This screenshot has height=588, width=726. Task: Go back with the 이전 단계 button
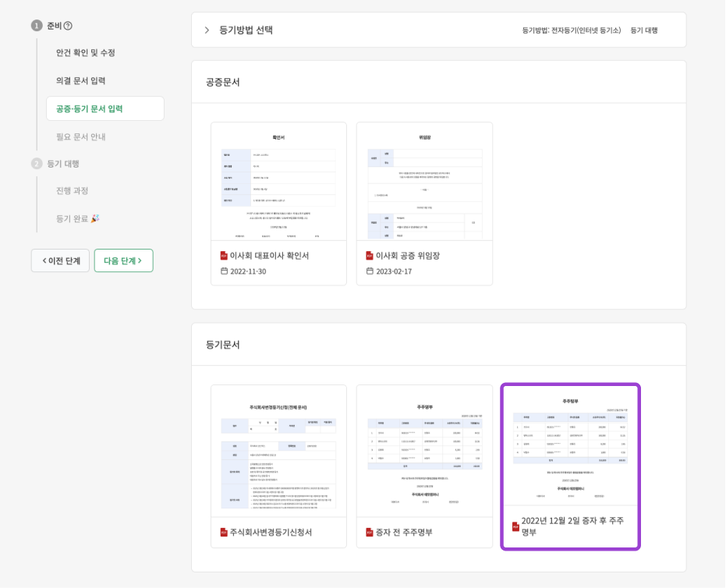coord(60,260)
